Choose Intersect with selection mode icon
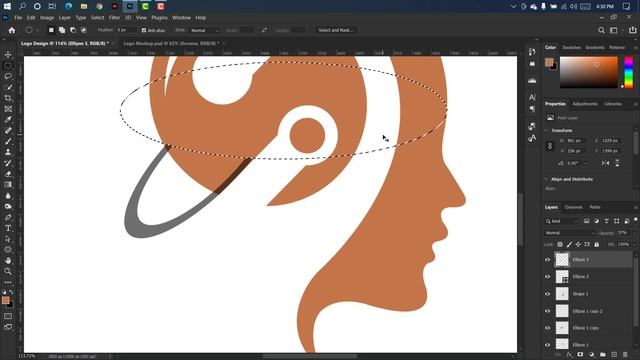Viewport: 640px width, 360px height. (x=84, y=30)
